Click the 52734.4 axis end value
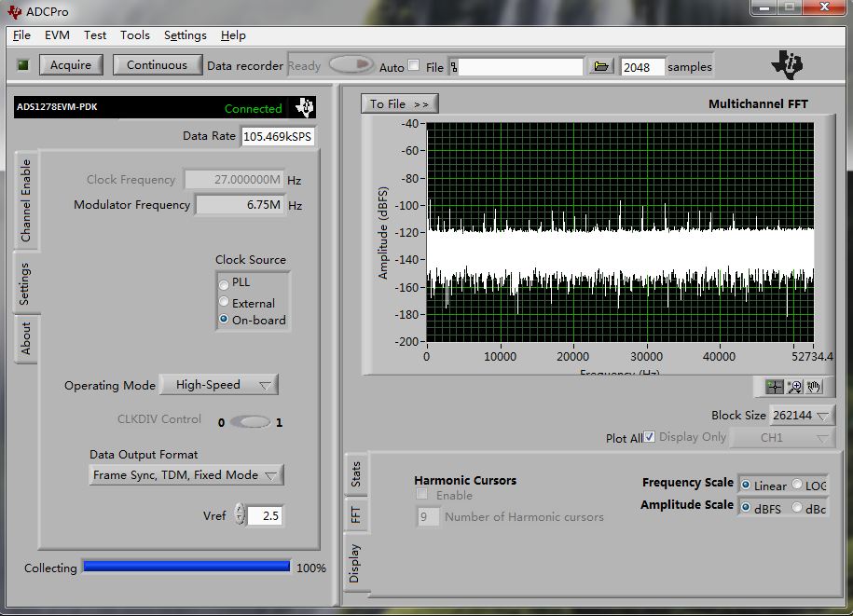Image resolution: width=853 pixels, height=616 pixels. tap(813, 357)
